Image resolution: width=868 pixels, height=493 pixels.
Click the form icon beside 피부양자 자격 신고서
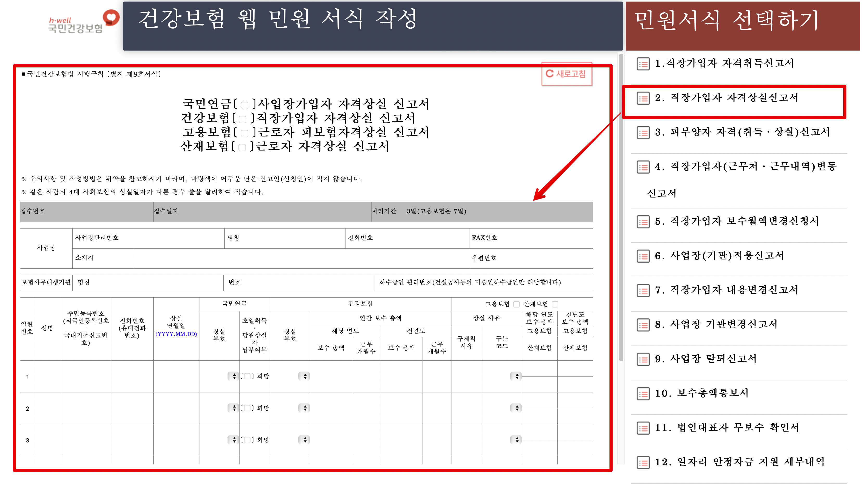[643, 132]
